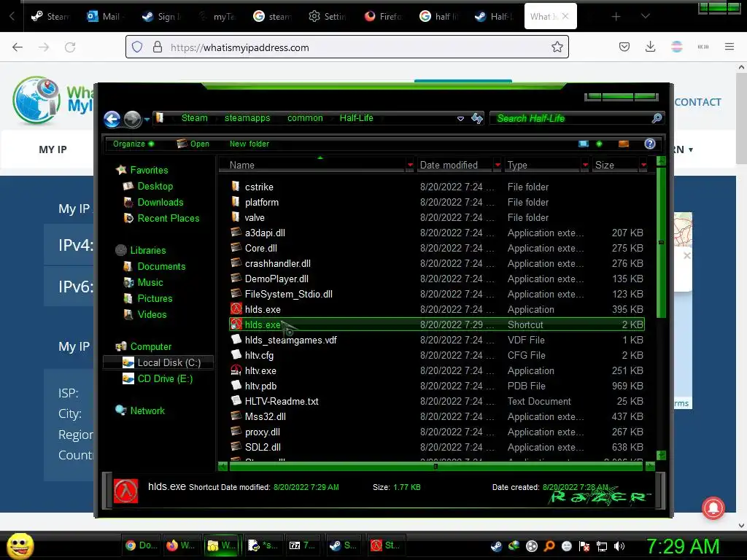This screenshot has height=560, width=747.
Task: Open Firefox downloads arrow
Action: pos(650,47)
